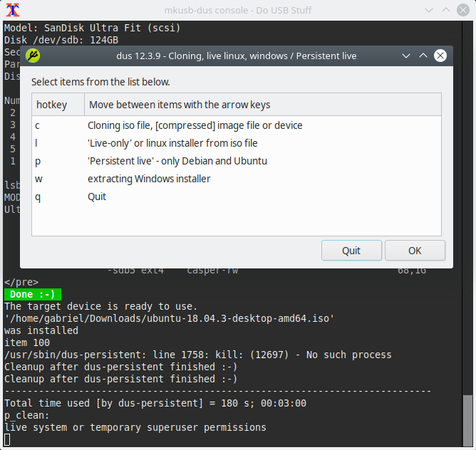Select 'extracting Windows installer' item

tap(237, 179)
